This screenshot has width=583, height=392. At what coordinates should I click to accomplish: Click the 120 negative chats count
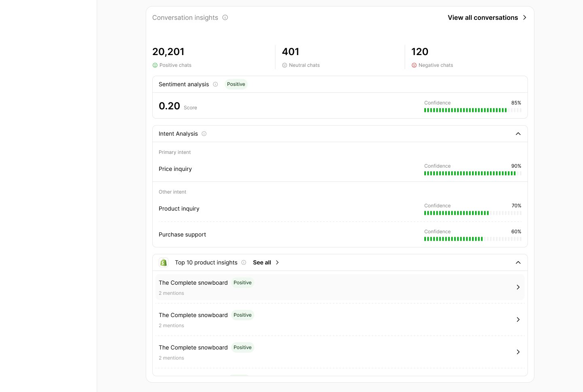coord(420,52)
